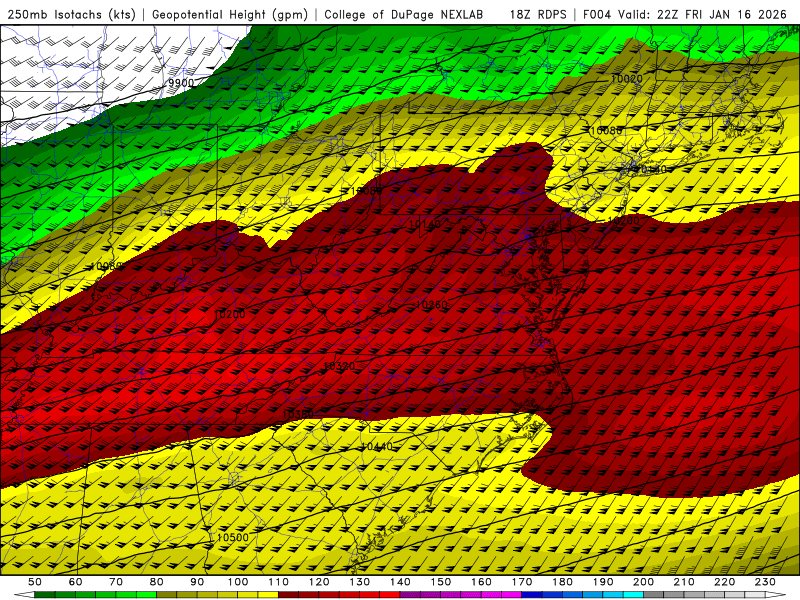Click the 170 value on the color scale
The width and height of the screenshot is (800, 600).
521,582
